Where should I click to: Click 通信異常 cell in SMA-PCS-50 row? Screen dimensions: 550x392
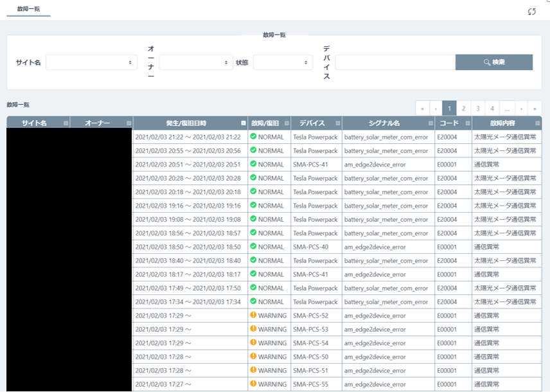(506, 357)
